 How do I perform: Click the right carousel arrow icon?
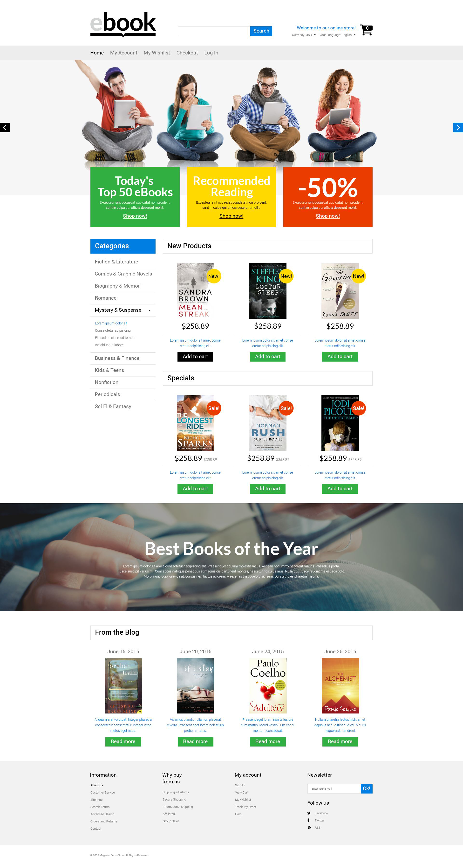458,128
